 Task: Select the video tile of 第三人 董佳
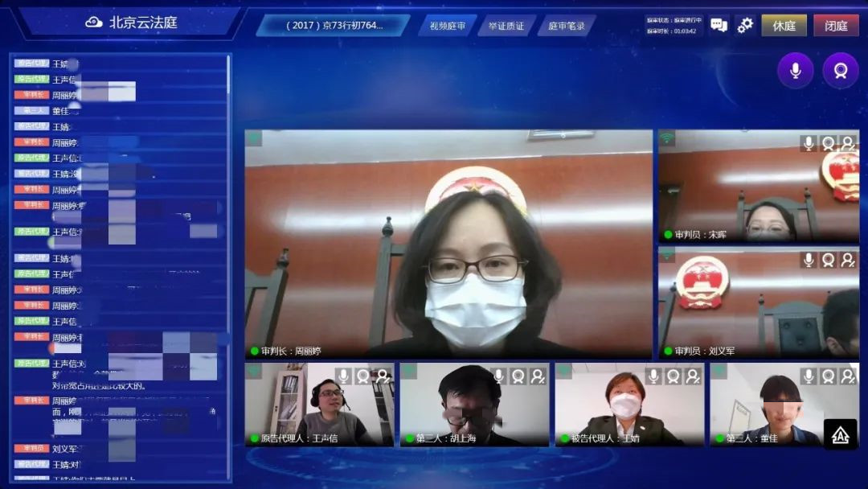point(784,405)
